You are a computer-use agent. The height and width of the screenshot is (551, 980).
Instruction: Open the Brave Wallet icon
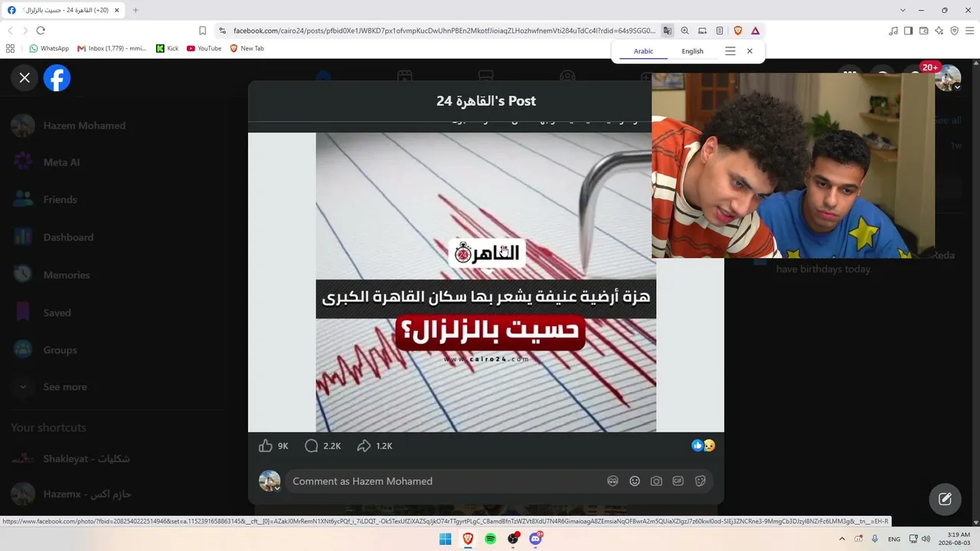tap(923, 31)
